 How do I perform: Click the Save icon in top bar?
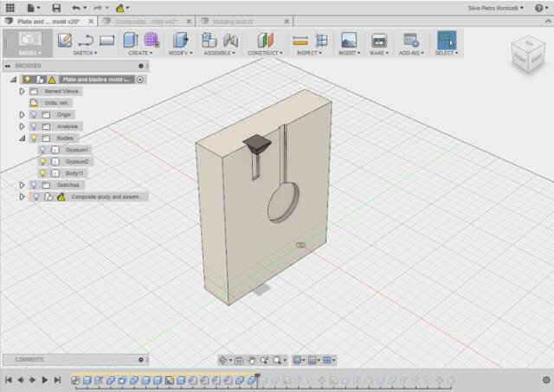(56, 8)
